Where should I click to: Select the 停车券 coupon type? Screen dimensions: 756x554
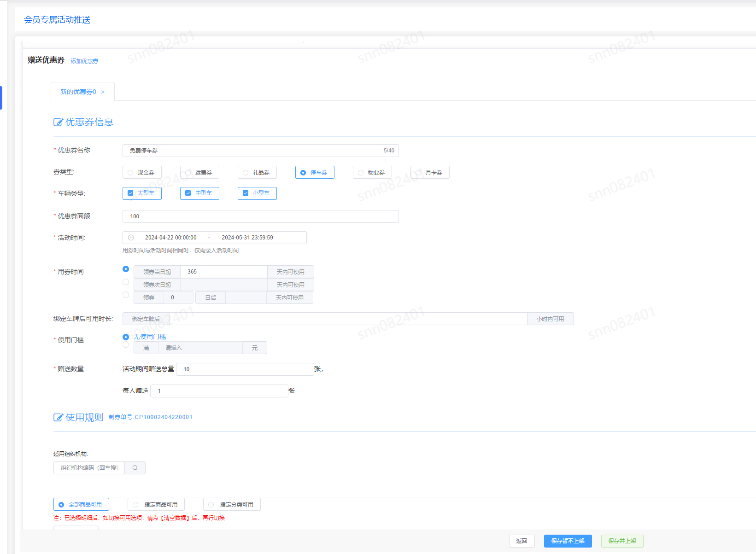tap(315, 172)
